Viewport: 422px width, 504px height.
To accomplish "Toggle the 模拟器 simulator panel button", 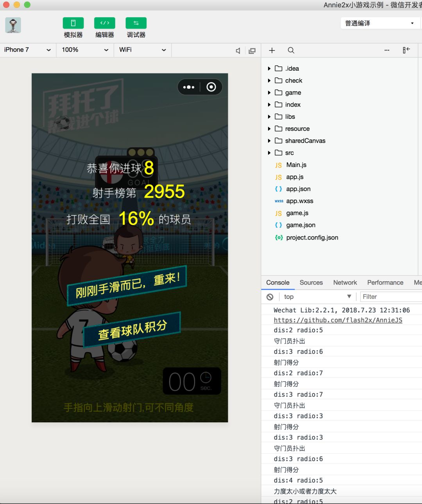I will pos(73,23).
